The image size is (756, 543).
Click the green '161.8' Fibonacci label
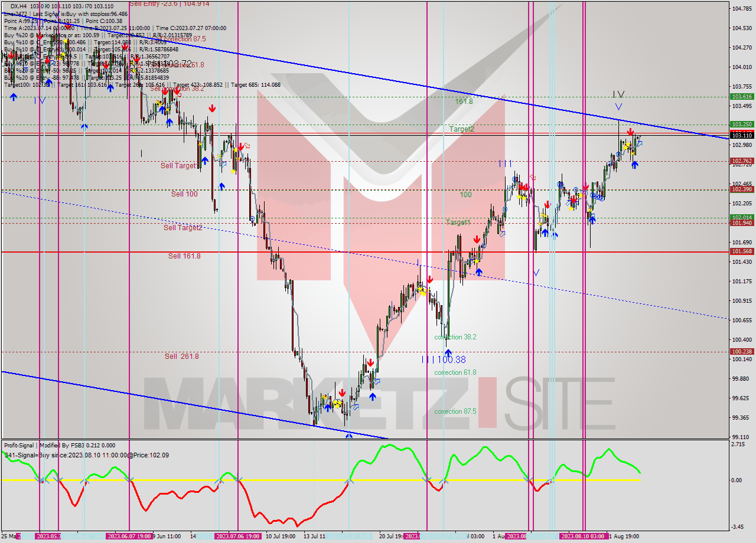(x=464, y=102)
